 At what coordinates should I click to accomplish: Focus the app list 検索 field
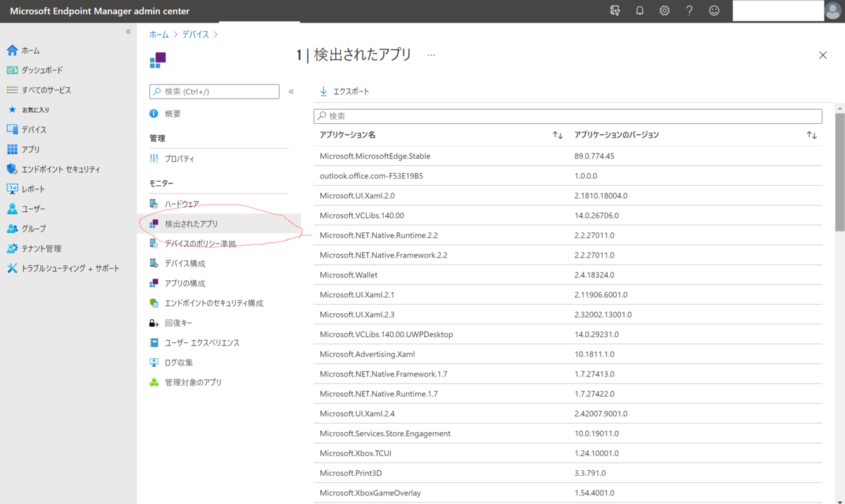(568, 115)
